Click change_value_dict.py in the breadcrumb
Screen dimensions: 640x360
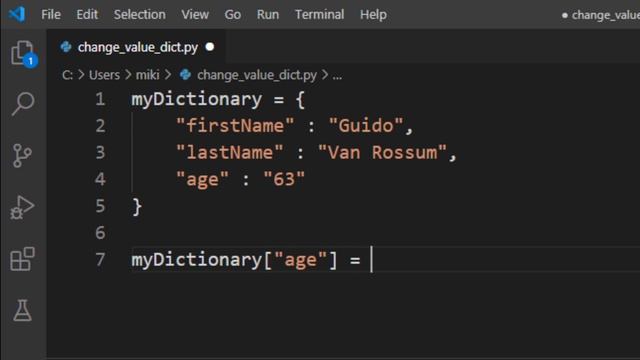point(257,75)
